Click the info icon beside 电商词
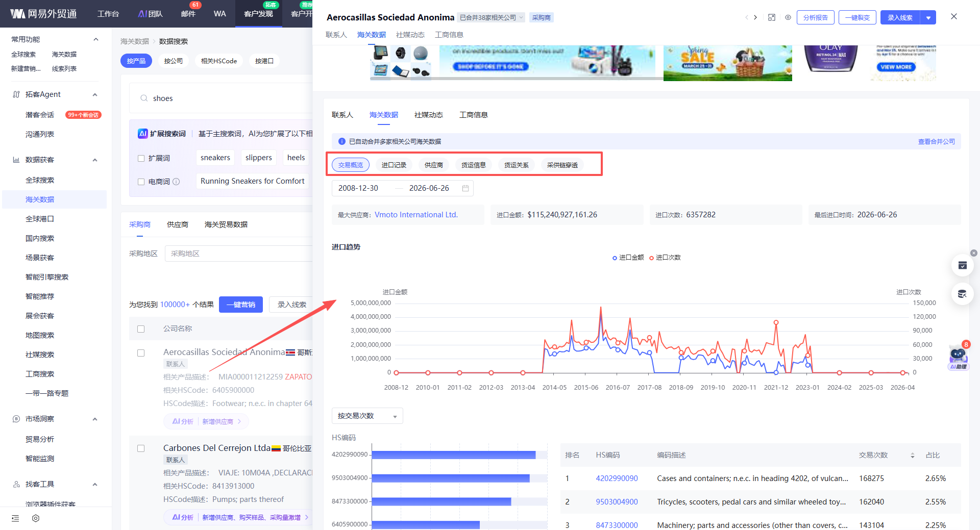 (x=176, y=182)
